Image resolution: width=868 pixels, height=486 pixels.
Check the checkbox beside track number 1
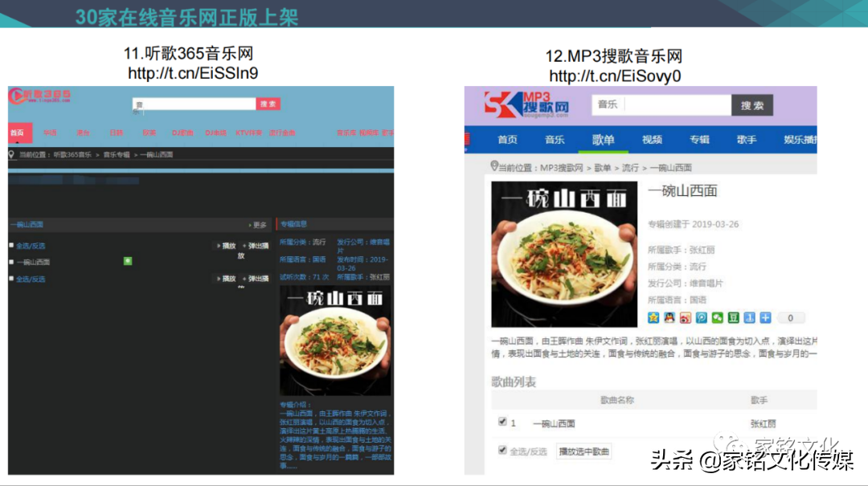[x=502, y=421]
